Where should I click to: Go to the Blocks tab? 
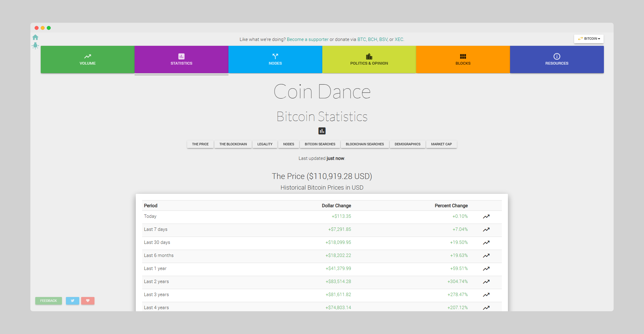(x=463, y=59)
